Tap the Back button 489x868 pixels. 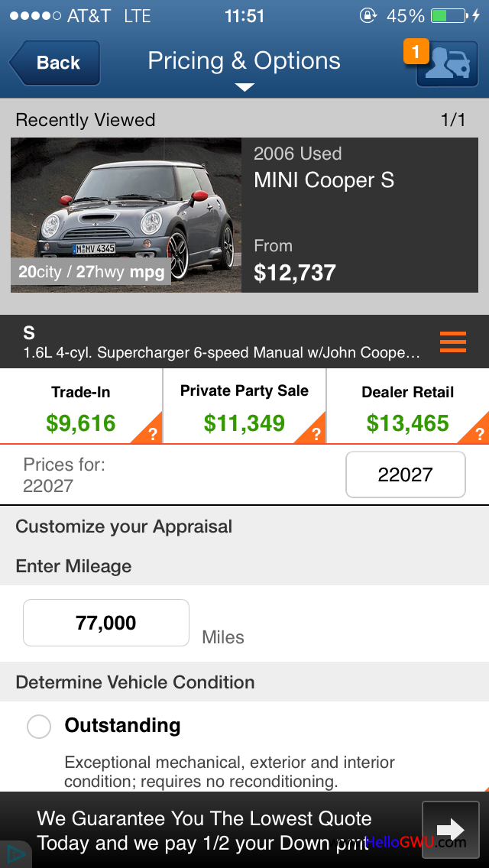coord(53,63)
